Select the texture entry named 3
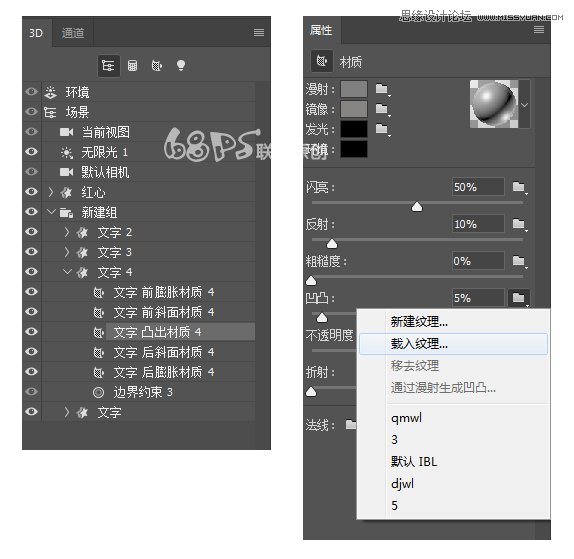 pyautogui.click(x=453, y=440)
